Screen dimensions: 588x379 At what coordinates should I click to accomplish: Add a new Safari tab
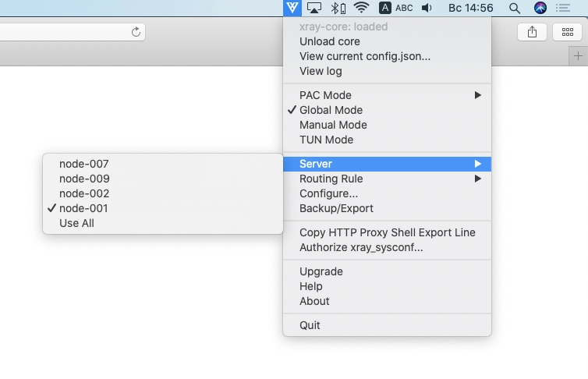point(578,56)
